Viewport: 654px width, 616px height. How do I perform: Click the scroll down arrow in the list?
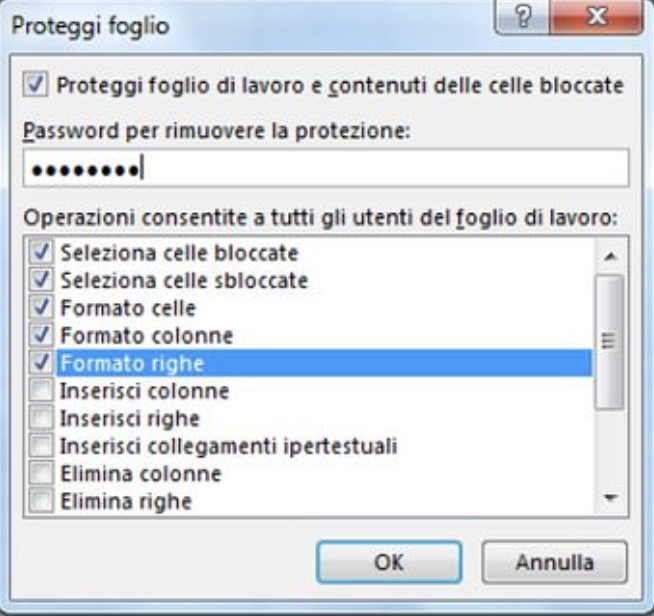coord(611,497)
